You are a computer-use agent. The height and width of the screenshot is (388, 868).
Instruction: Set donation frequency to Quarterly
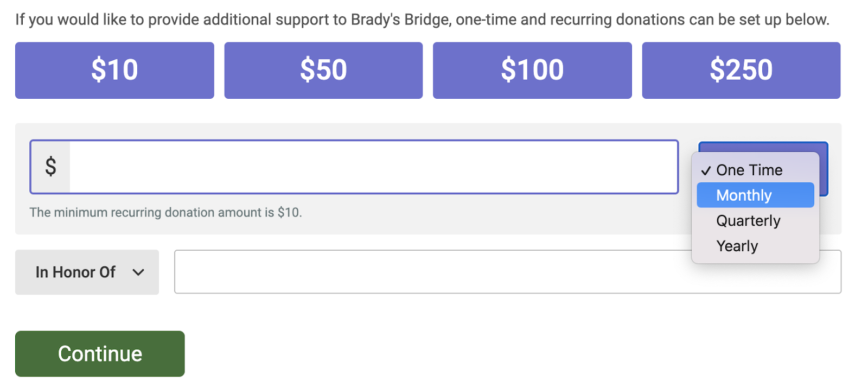tap(748, 221)
